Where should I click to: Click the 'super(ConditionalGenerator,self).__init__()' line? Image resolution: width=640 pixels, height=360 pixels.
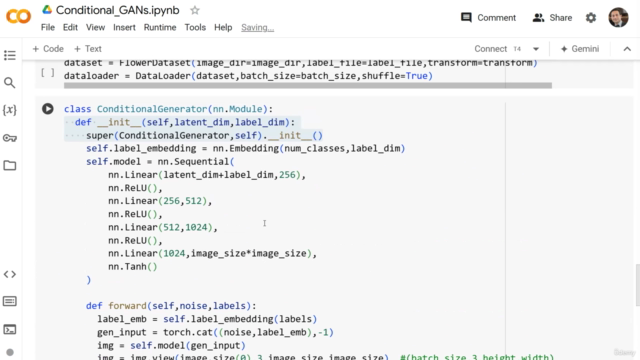[x=204, y=135]
